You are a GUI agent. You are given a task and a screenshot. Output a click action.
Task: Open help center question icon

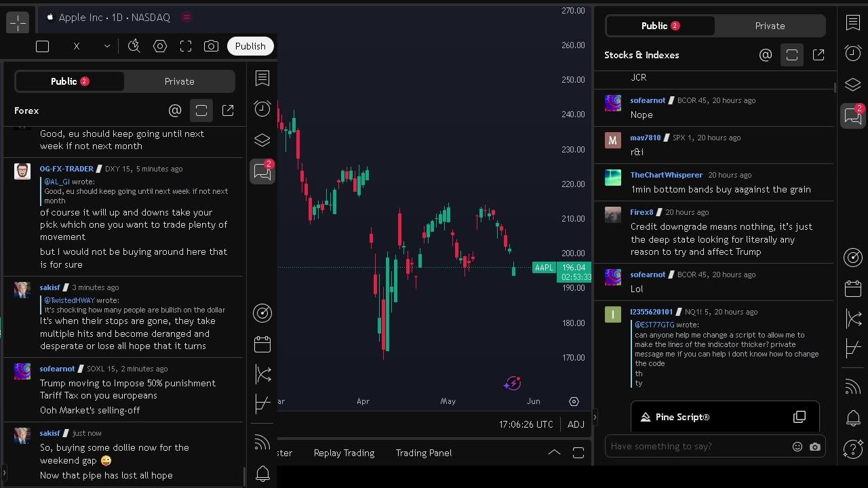tap(853, 449)
